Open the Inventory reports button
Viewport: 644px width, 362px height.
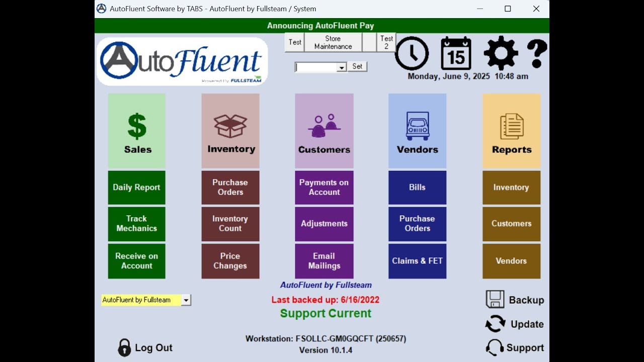511,188
